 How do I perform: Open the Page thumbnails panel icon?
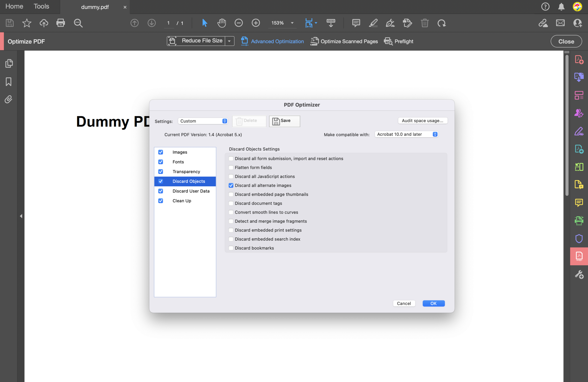tap(9, 63)
